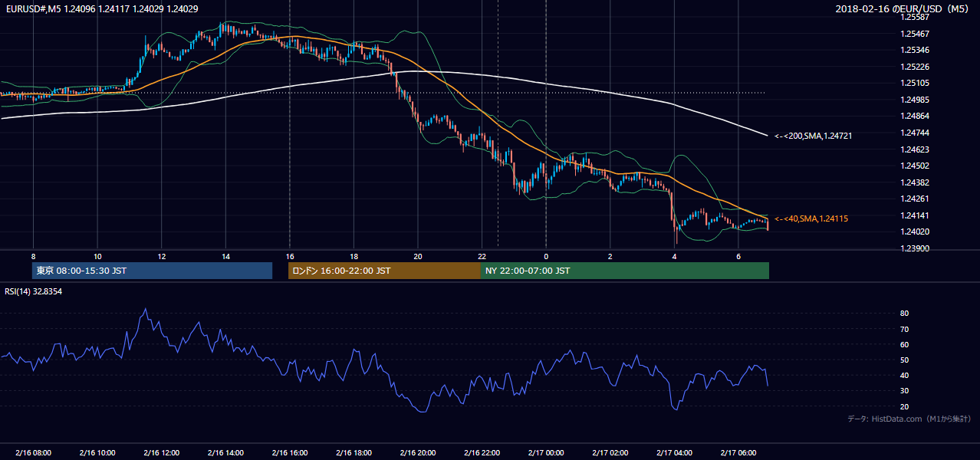Click price axis label 1.23900
Image resolution: width=980 pixels, height=460 pixels.
tap(915, 248)
